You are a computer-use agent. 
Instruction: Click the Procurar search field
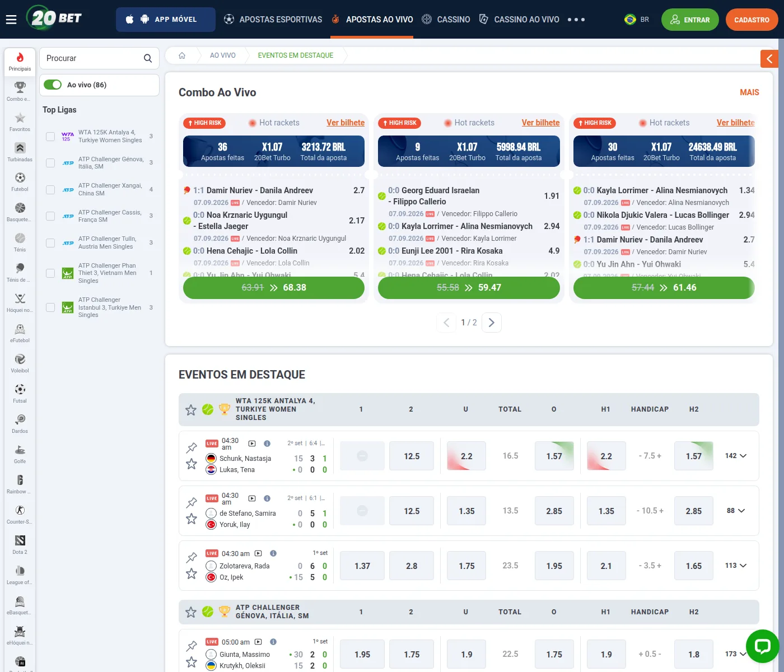click(x=99, y=58)
